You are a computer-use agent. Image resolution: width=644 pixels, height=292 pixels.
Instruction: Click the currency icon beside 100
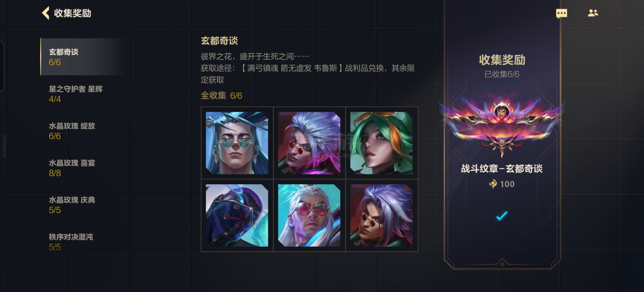tap(493, 184)
